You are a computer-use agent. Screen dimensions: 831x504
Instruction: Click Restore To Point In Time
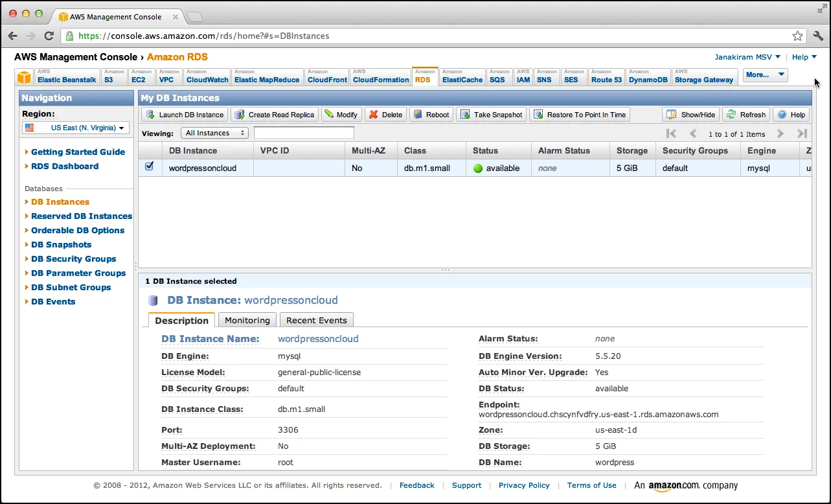tap(580, 115)
